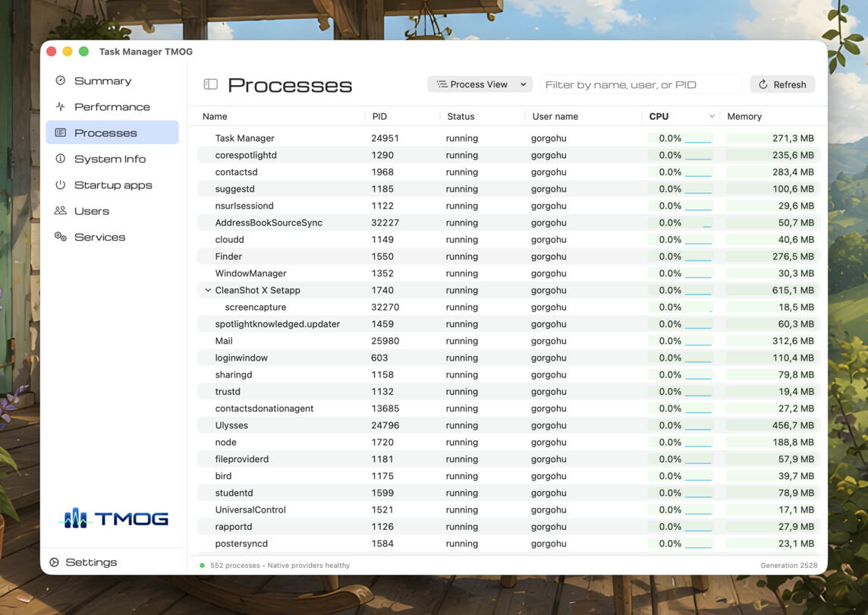Click the System Info icon

(61, 159)
